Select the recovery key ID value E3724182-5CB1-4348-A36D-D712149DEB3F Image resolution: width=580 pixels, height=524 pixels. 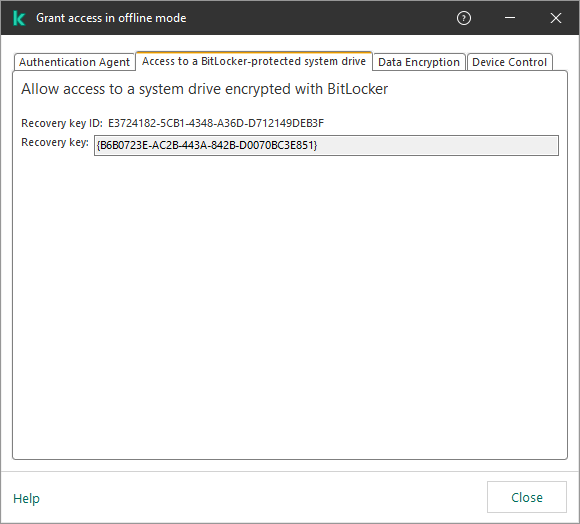(216, 123)
